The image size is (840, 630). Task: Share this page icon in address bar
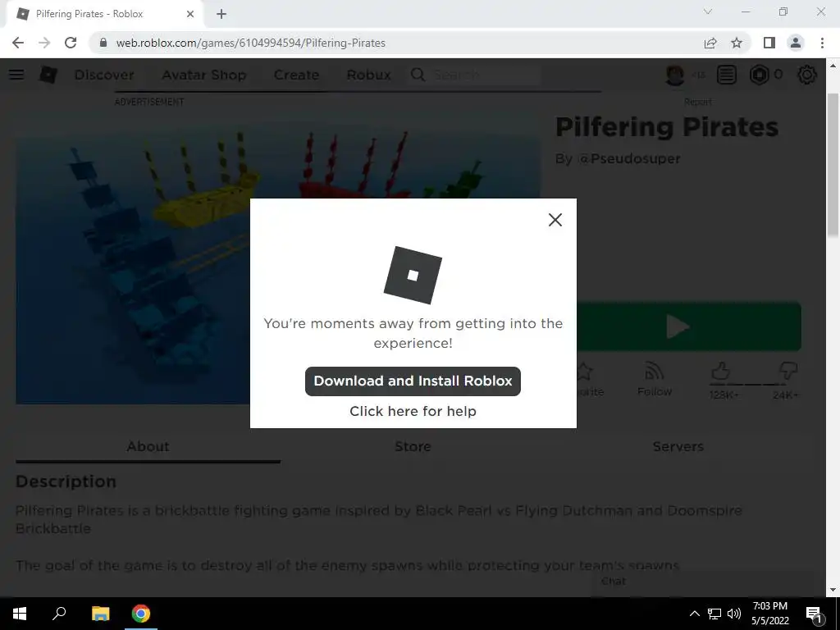pos(710,43)
